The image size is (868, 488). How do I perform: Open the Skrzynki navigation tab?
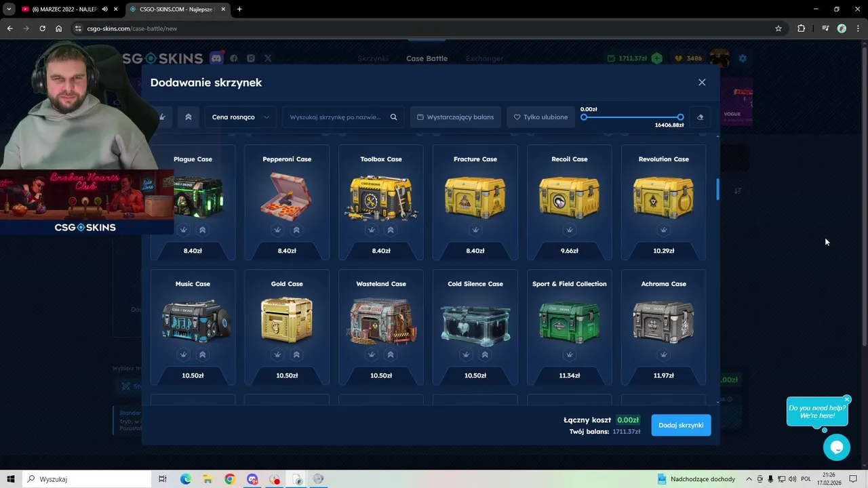click(x=373, y=58)
